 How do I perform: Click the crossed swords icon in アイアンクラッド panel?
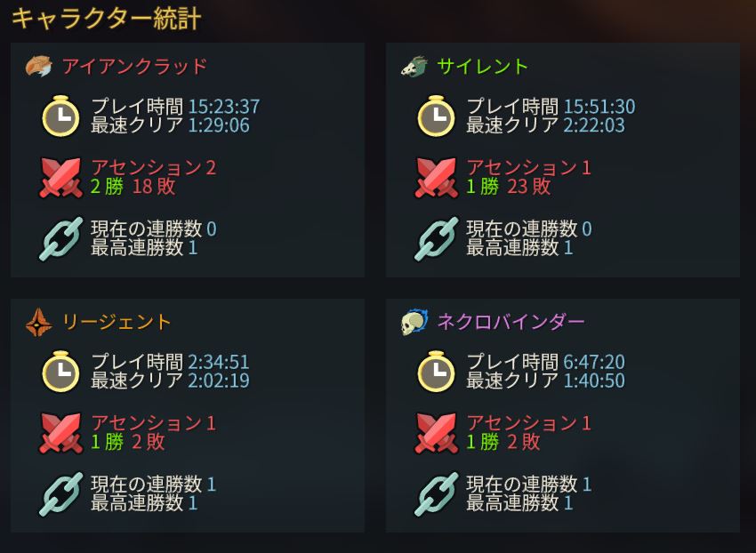point(60,178)
